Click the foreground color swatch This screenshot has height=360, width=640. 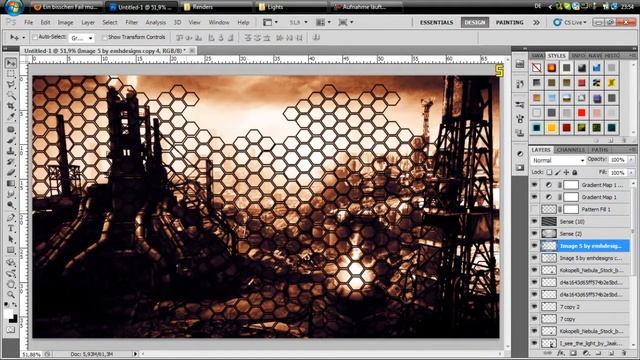8,314
